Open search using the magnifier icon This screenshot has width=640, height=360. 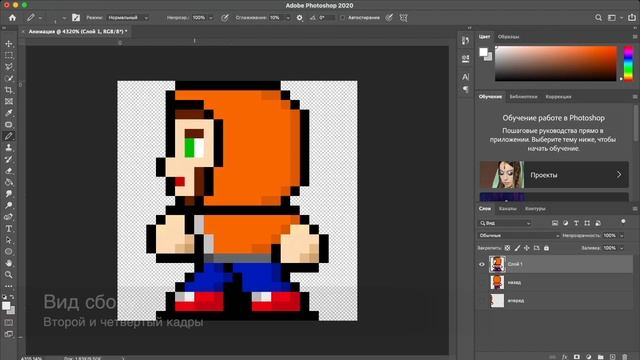click(x=598, y=18)
